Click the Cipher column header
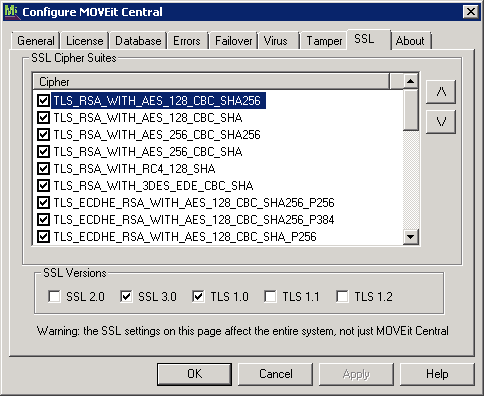Viewport: 484px width, 396px height. (x=211, y=82)
